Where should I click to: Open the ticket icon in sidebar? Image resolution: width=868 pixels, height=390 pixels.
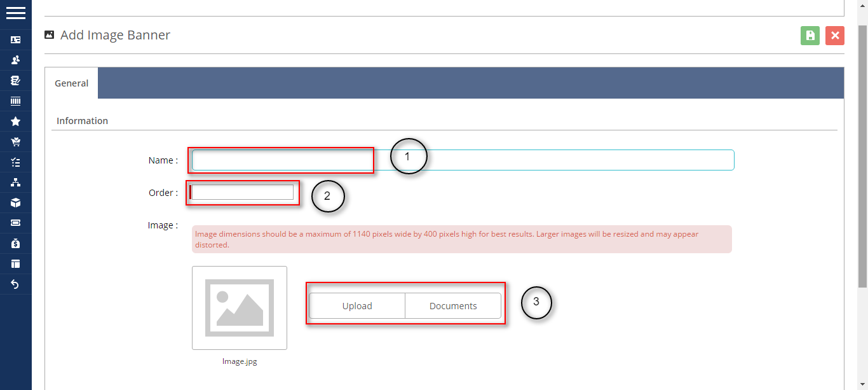[x=15, y=223]
